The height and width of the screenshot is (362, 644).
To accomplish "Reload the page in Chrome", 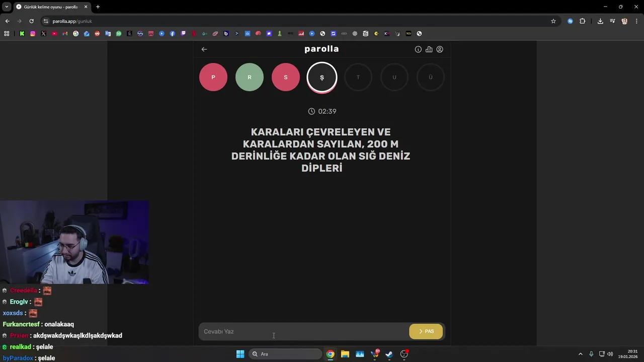I will click(31, 21).
